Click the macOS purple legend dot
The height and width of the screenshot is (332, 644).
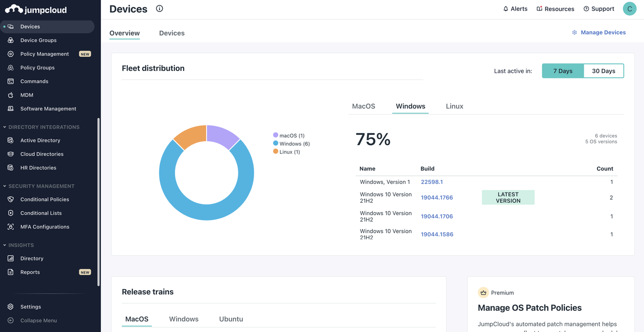(276, 135)
